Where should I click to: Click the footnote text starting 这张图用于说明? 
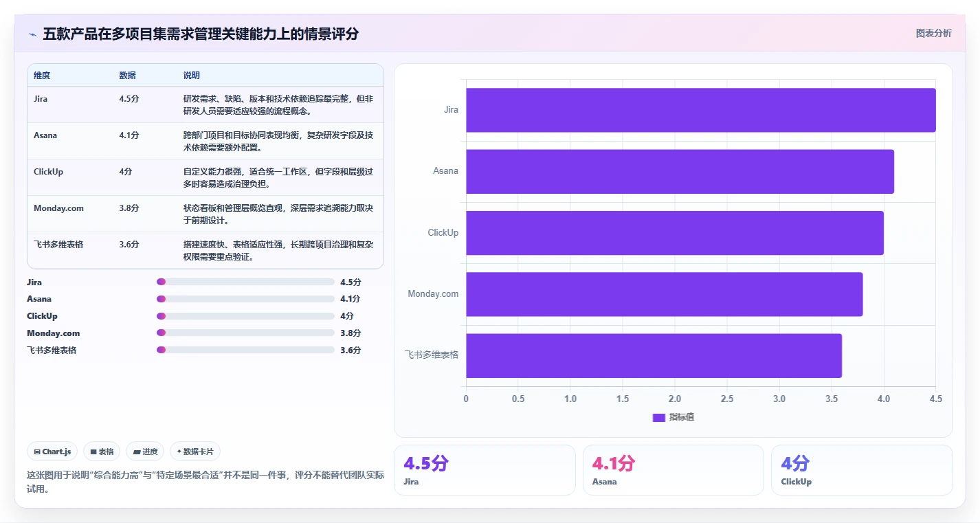pyautogui.click(x=205, y=482)
